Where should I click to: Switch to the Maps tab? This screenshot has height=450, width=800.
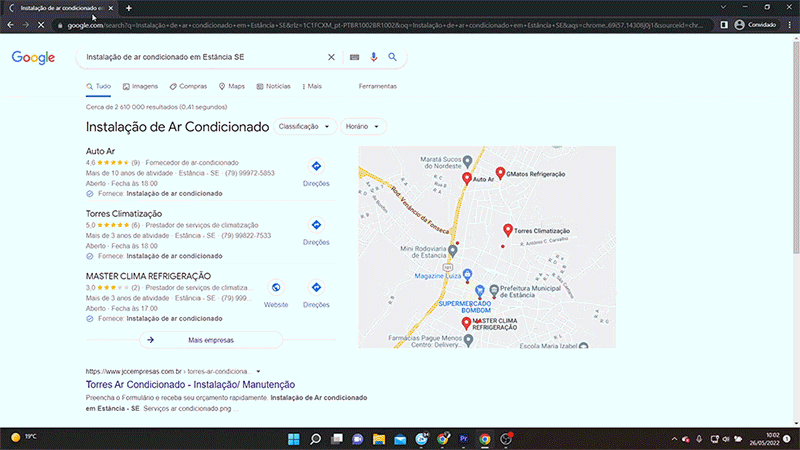click(232, 86)
